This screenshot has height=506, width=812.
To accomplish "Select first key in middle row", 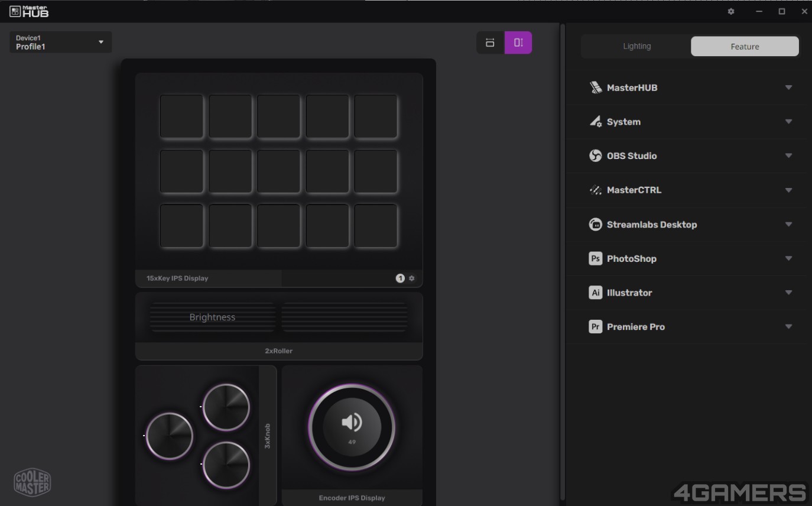I will (181, 171).
